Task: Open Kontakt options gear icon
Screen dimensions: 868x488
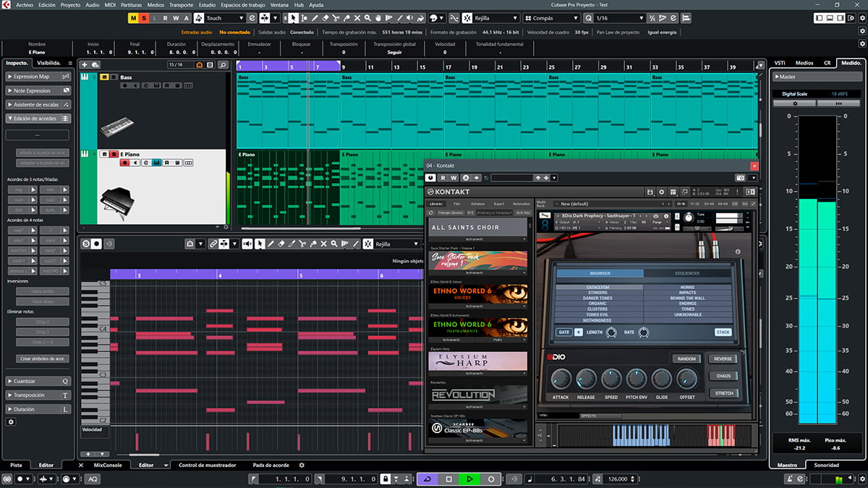Action: tap(662, 192)
